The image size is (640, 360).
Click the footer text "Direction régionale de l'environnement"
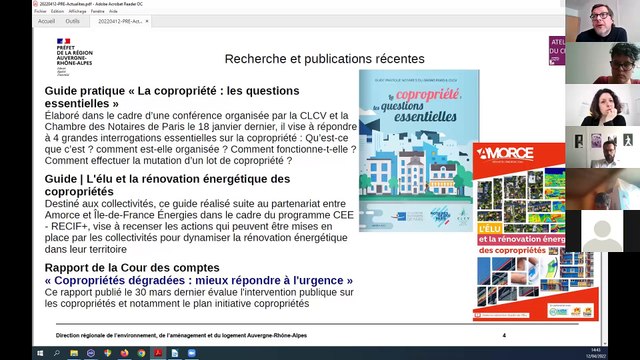[x=181, y=336]
